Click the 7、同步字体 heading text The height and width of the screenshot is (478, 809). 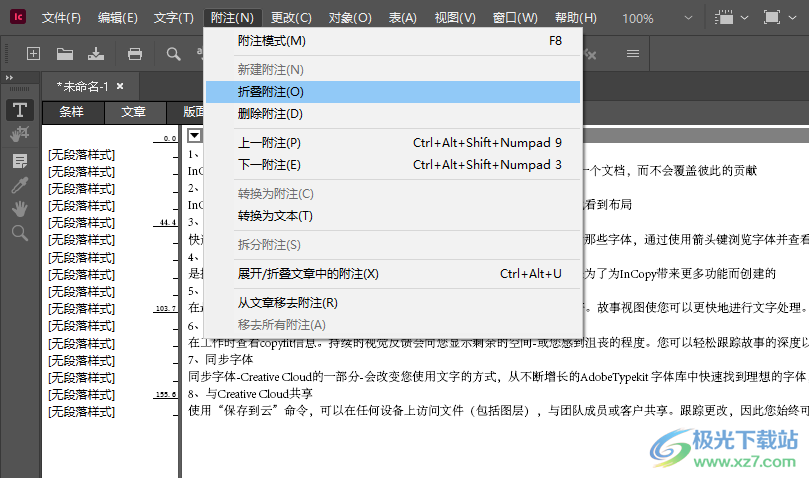[220, 359]
